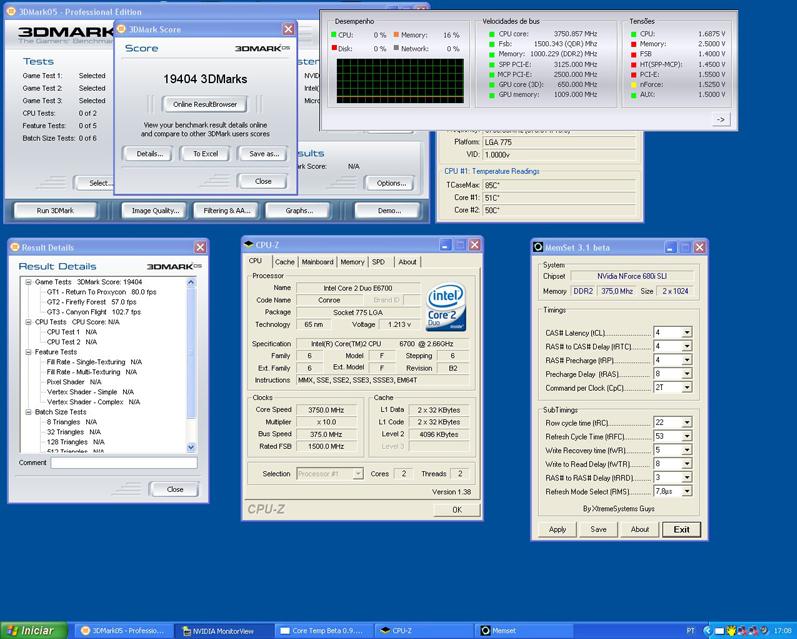Screen dimensions: 797x639
Task: Open Options in 3DMark05 window
Action: click(x=391, y=183)
